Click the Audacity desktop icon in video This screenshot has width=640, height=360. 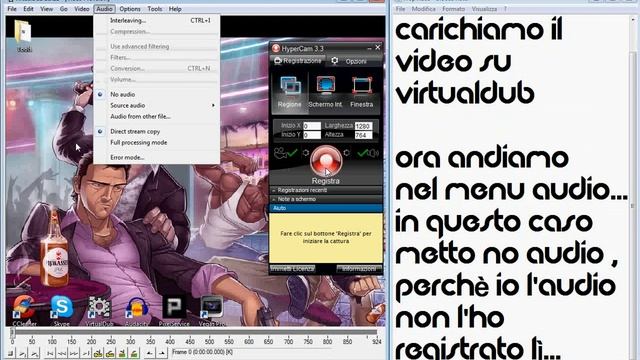point(137,310)
